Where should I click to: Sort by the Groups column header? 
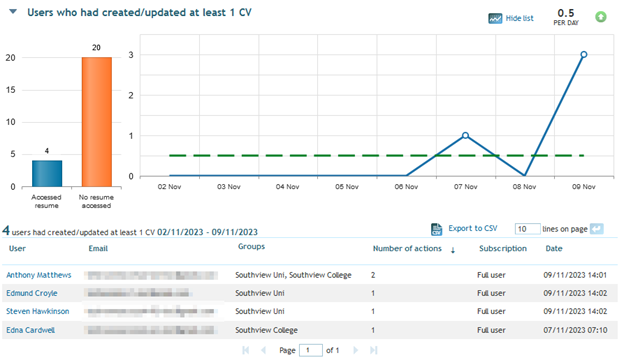(x=251, y=247)
